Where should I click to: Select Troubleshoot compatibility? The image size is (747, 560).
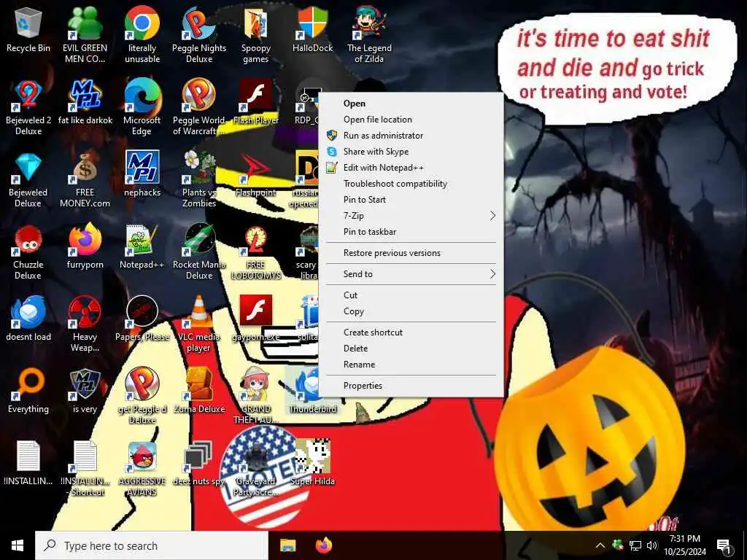tap(411, 184)
